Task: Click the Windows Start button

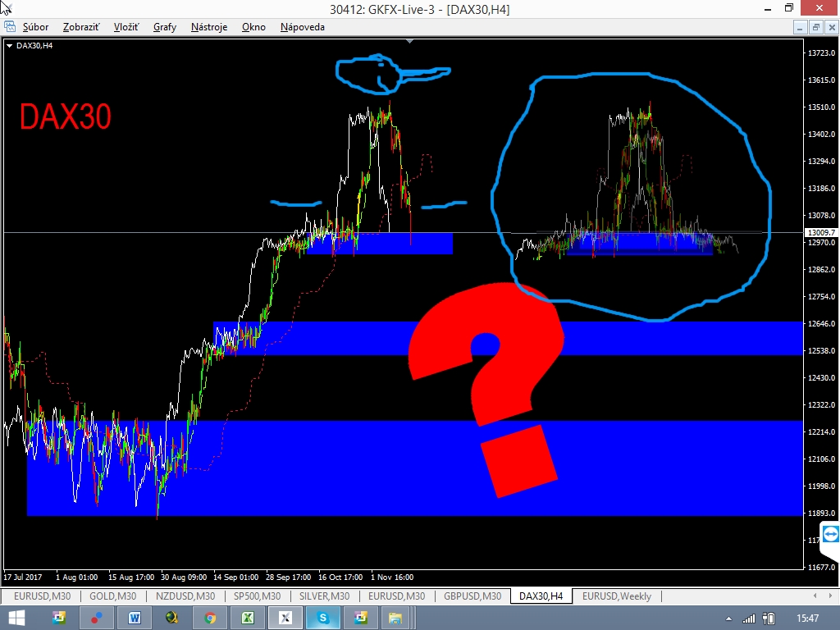Action: (16, 619)
